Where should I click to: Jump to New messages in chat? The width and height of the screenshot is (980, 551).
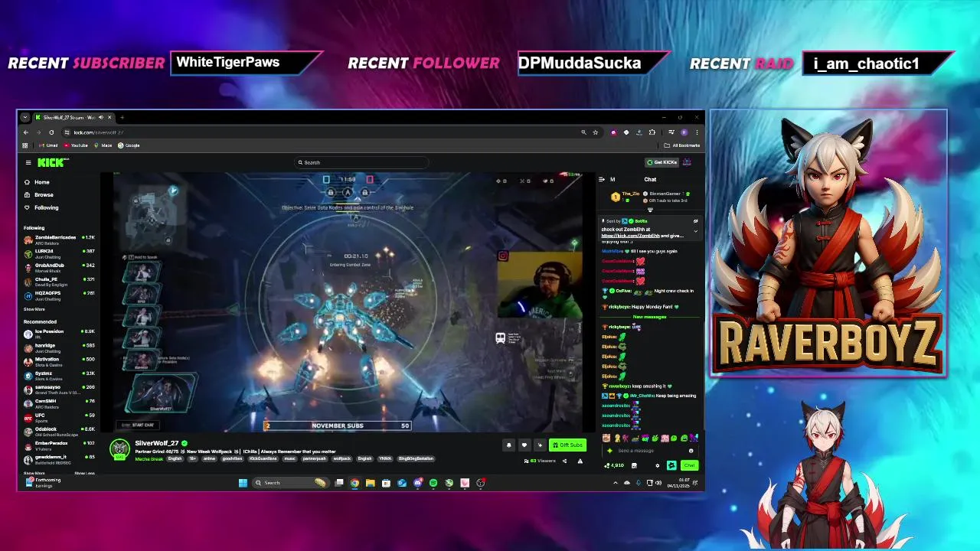pyautogui.click(x=649, y=317)
